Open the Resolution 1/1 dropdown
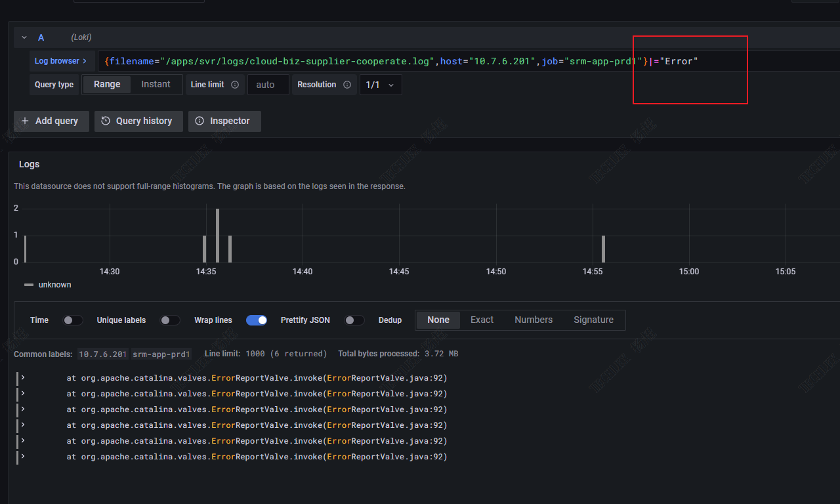This screenshot has height=504, width=840. pos(381,85)
